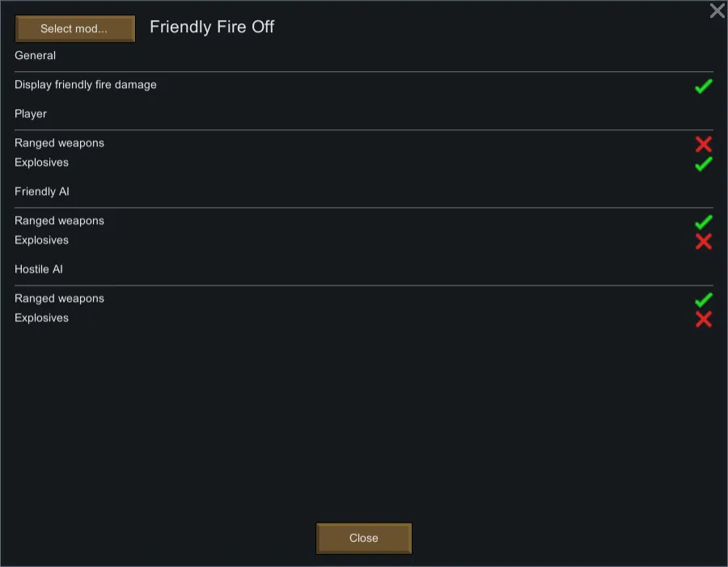Click Friendly AI explosives red cross icon

coord(703,241)
